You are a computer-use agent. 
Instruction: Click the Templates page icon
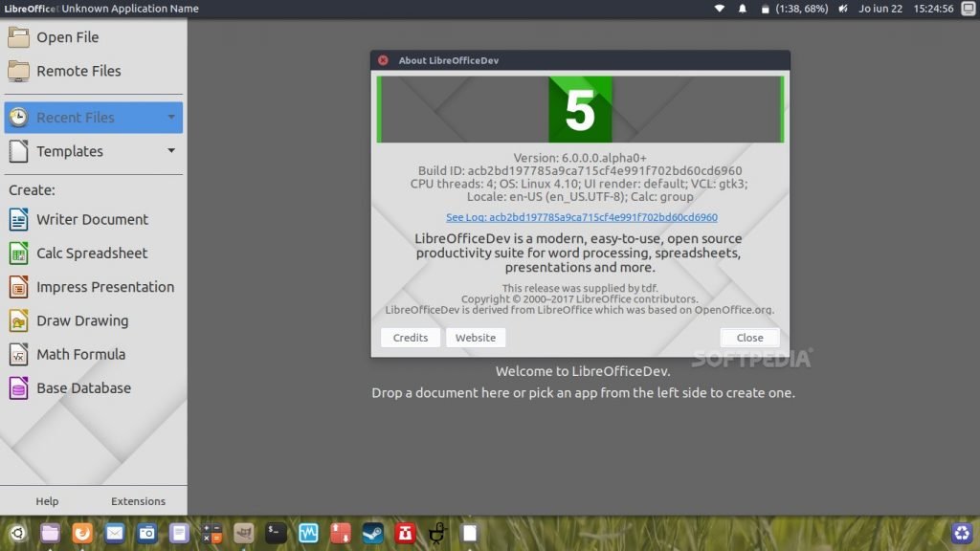(x=18, y=150)
